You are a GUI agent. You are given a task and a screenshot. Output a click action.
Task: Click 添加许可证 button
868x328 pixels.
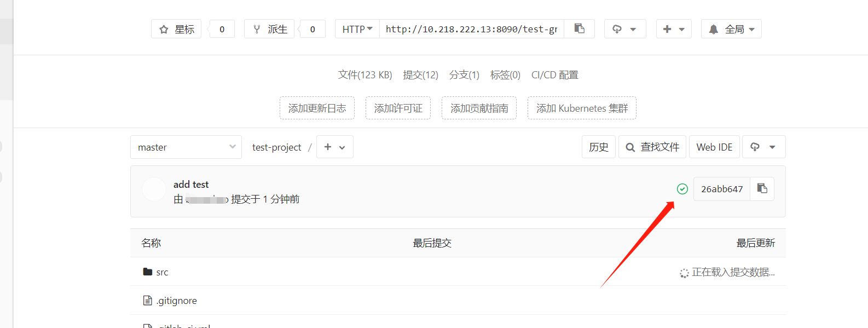pyautogui.click(x=398, y=108)
